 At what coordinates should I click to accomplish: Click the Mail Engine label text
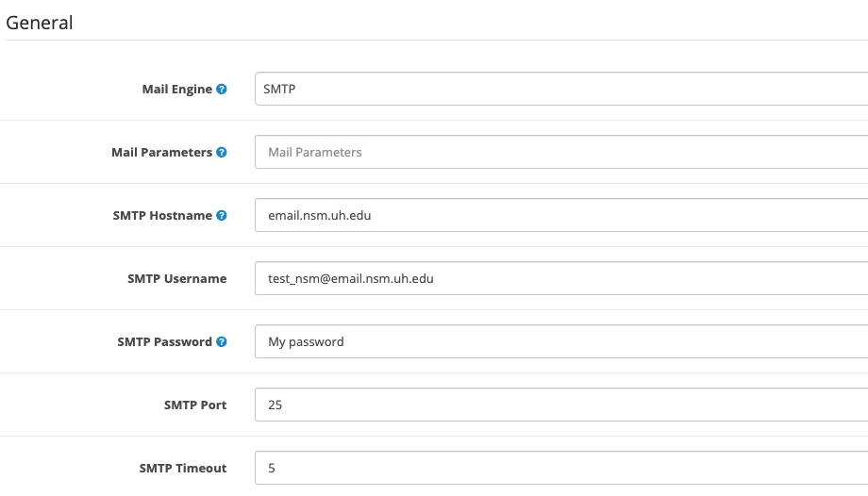point(177,90)
